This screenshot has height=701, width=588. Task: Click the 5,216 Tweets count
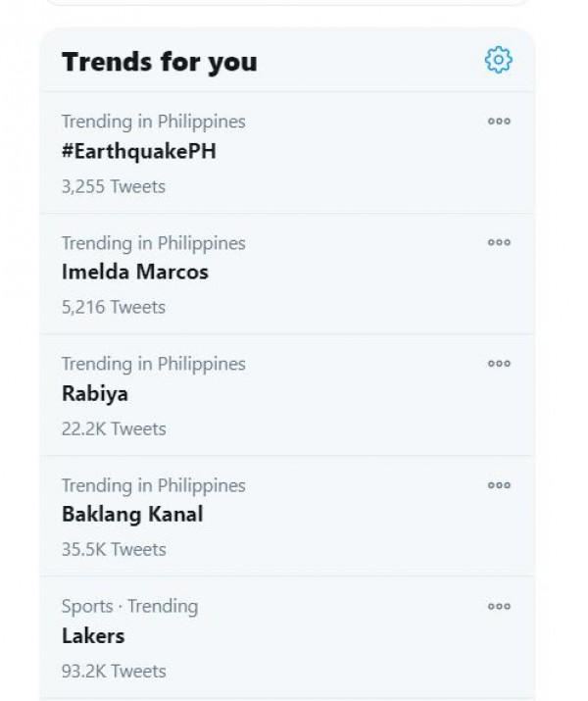[x=114, y=307]
